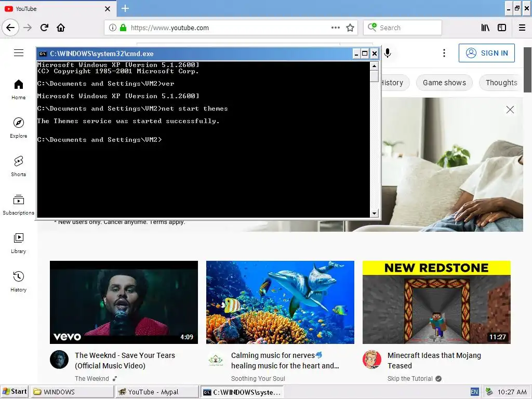Reload the page with the refresh icon
The image size is (532, 399).
44,28
